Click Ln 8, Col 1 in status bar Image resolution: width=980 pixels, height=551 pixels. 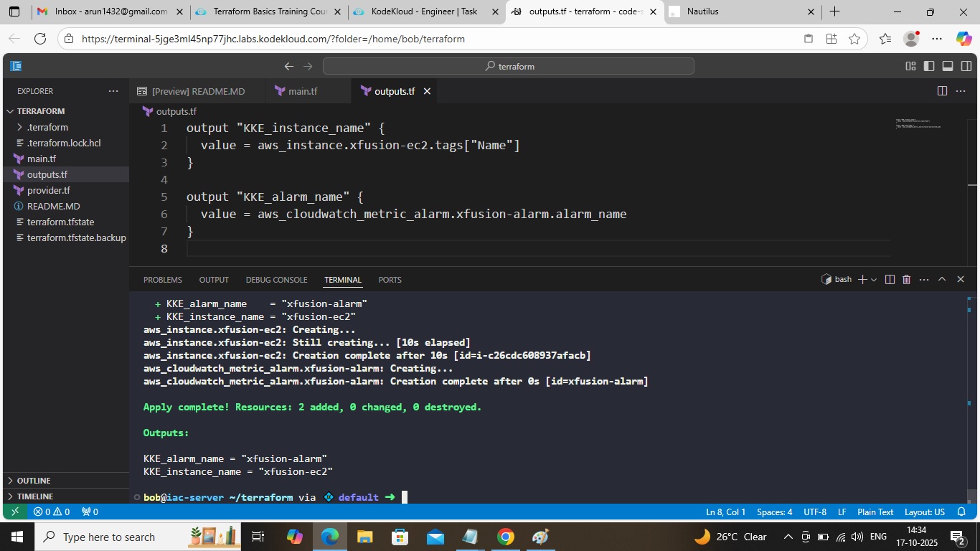[726, 512]
